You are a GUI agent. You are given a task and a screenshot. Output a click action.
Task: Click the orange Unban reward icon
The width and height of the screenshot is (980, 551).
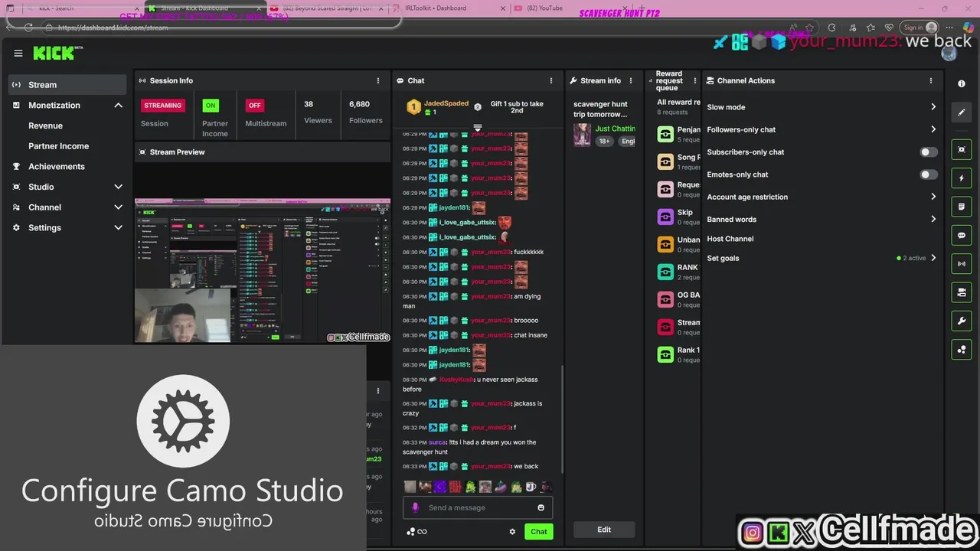click(x=665, y=245)
